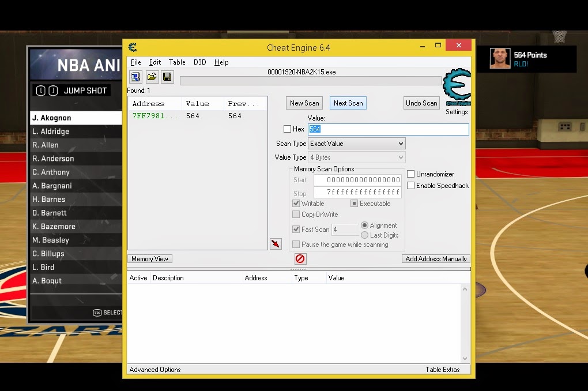This screenshot has width=588, height=391.
Task: Open the Table menu
Action: pyautogui.click(x=177, y=62)
